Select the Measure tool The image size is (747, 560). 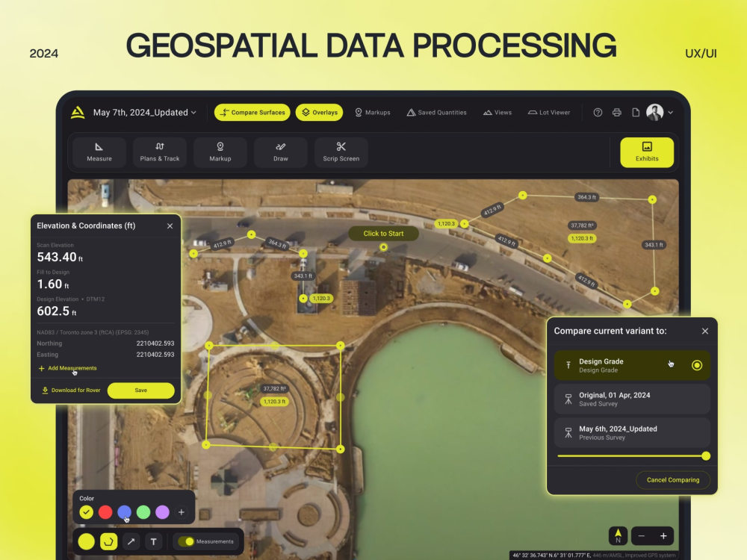tap(98, 152)
